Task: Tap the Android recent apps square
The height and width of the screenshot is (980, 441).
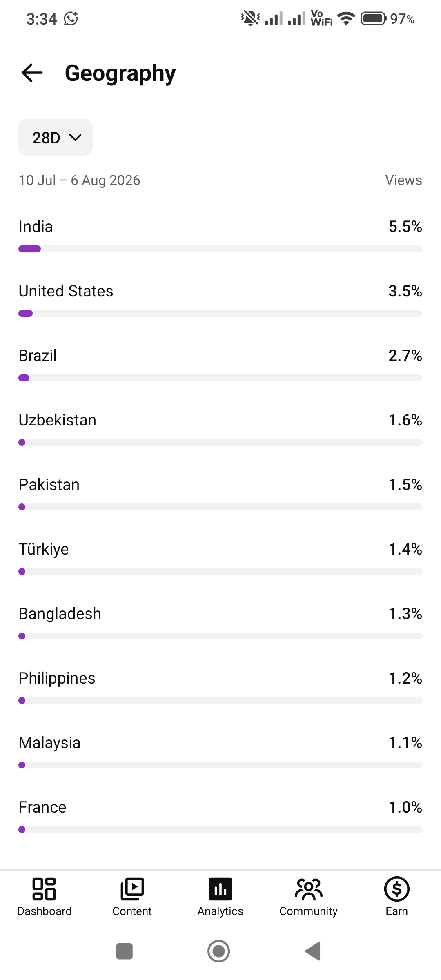Action: [125, 951]
